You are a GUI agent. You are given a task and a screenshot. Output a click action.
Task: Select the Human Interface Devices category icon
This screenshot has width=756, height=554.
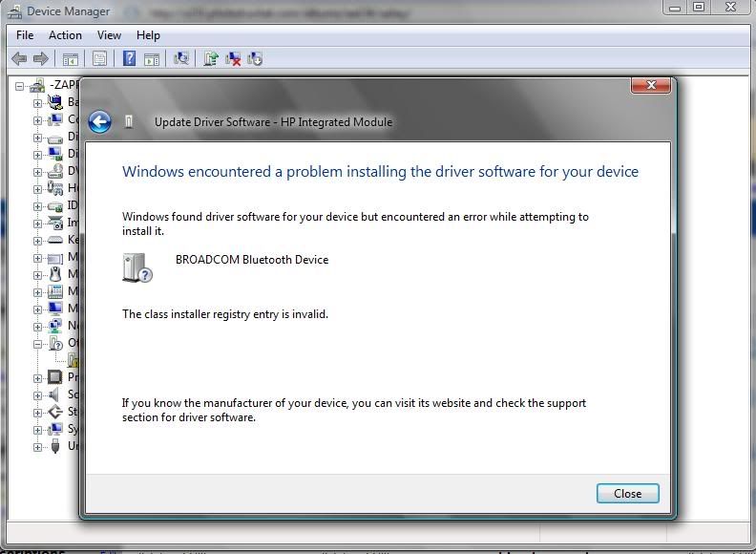click(x=55, y=188)
